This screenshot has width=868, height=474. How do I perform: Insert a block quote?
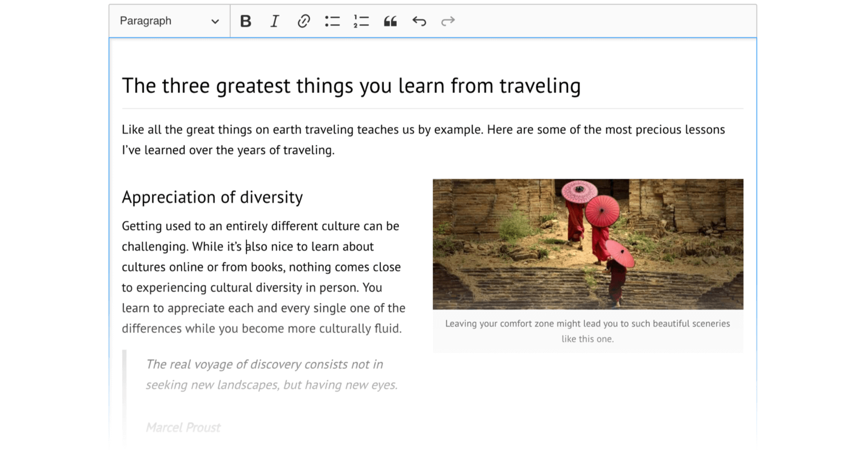coord(390,21)
